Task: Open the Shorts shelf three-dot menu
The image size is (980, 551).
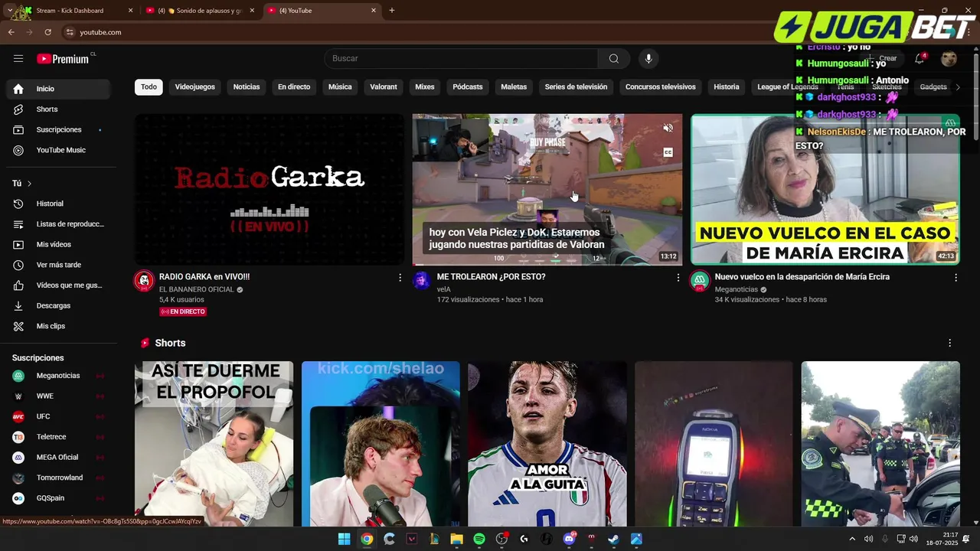Action: [949, 343]
